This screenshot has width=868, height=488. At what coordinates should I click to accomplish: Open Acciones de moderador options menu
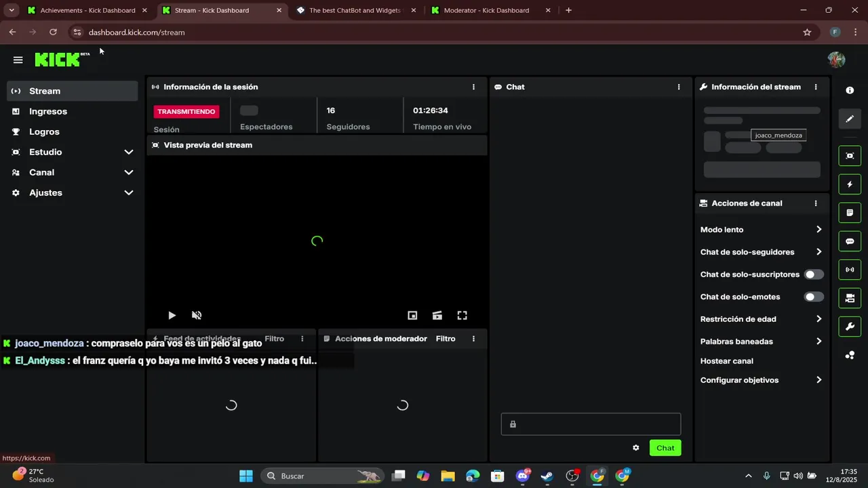[x=473, y=339]
